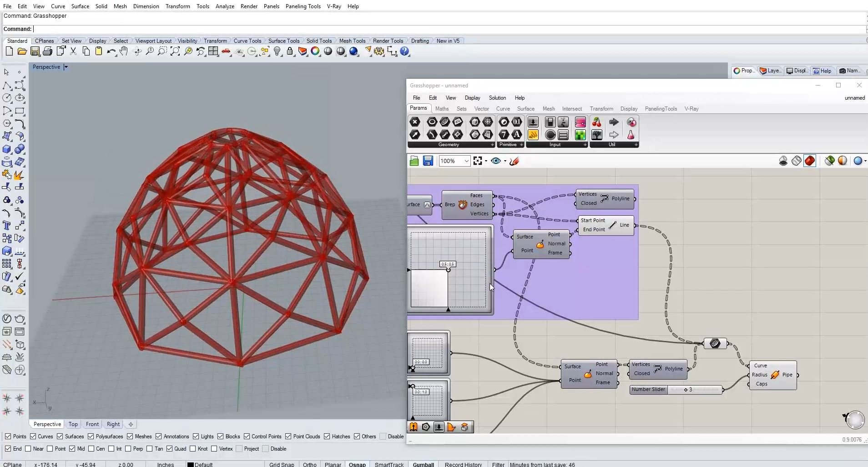
Task: Open the Solution menu in Grasshopper
Action: [x=497, y=98]
